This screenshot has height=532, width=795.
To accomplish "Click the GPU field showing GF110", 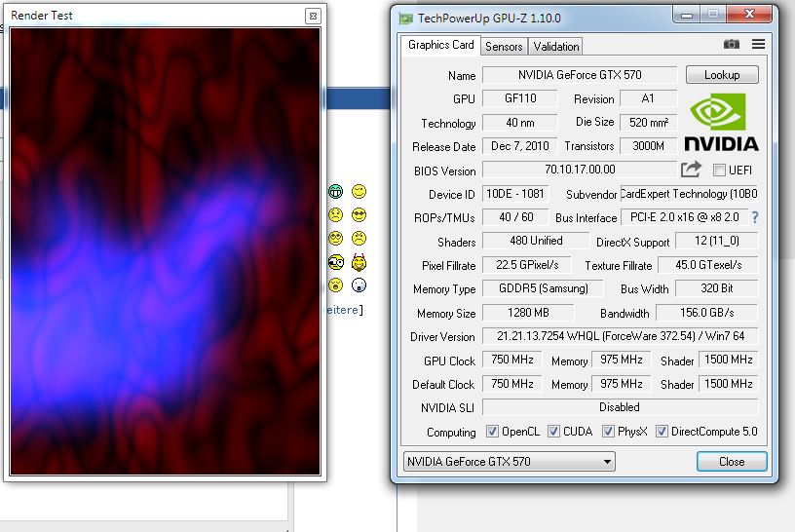I will coord(519,98).
